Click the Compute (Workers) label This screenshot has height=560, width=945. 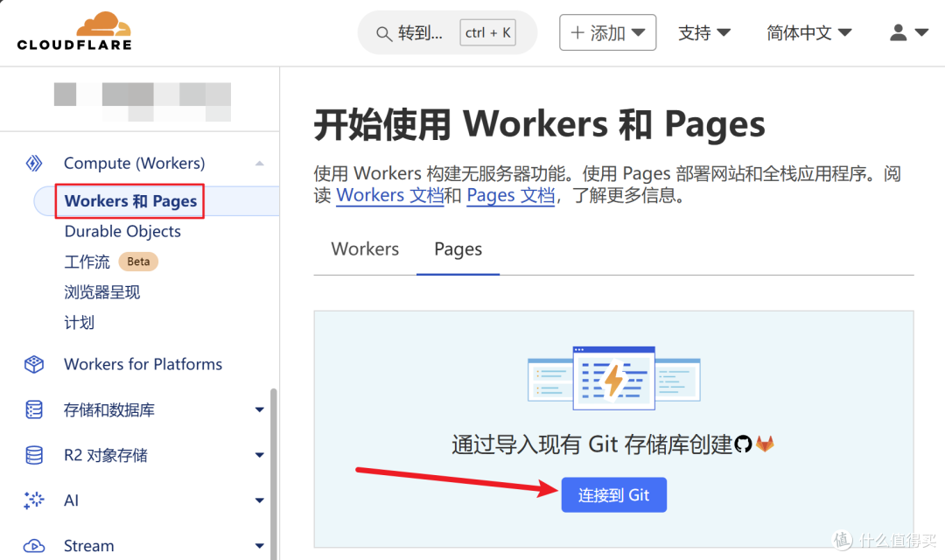[x=135, y=164]
